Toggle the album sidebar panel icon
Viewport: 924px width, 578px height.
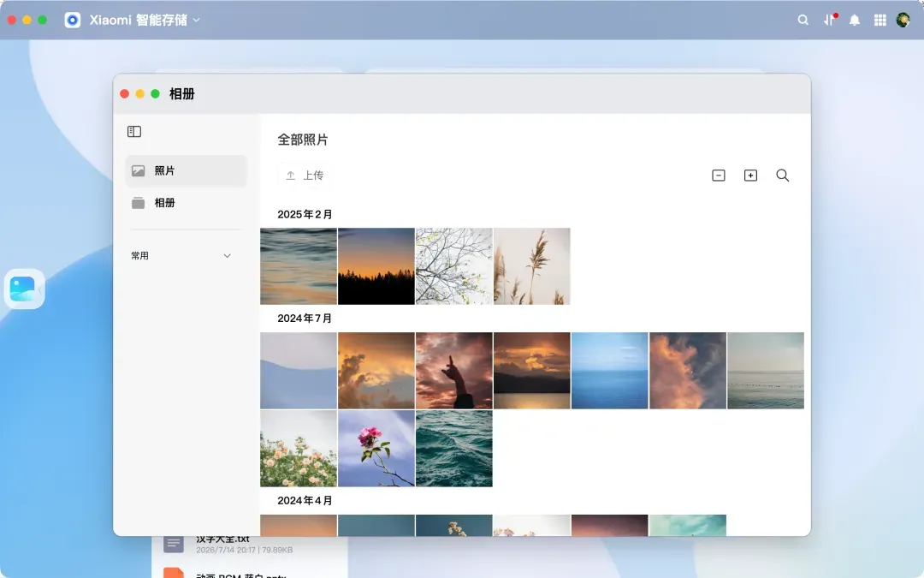134,132
